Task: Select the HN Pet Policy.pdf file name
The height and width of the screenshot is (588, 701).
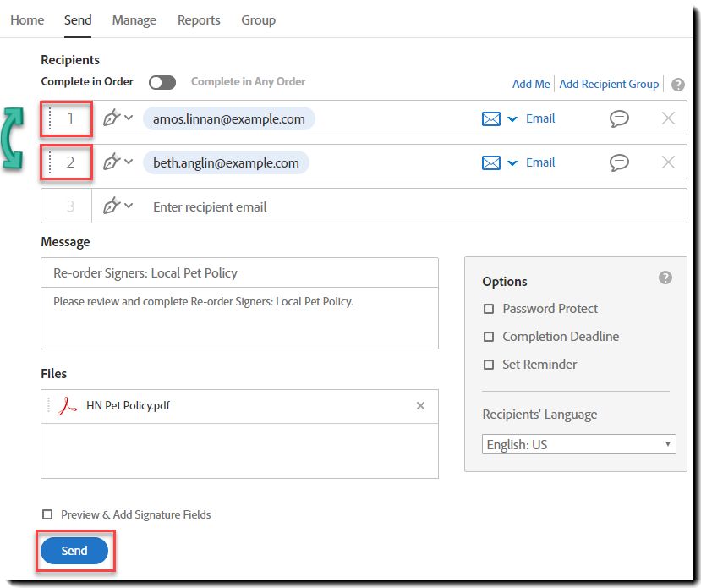Action: pyautogui.click(x=128, y=405)
